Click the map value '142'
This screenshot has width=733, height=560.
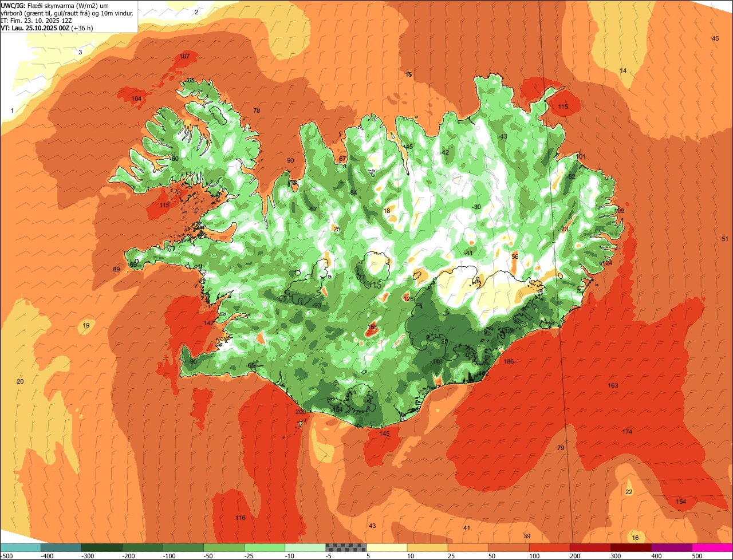[x=209, y=323]
